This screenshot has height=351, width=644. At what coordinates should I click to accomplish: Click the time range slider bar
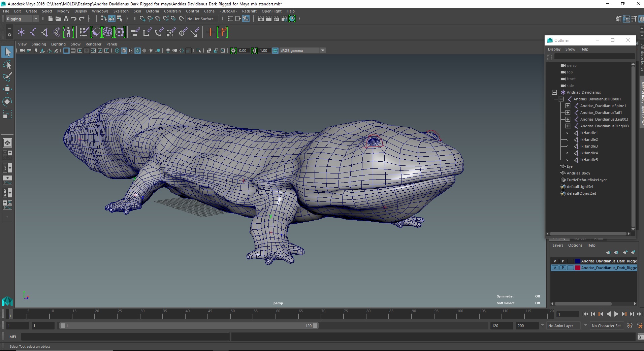tap(189, 326)
